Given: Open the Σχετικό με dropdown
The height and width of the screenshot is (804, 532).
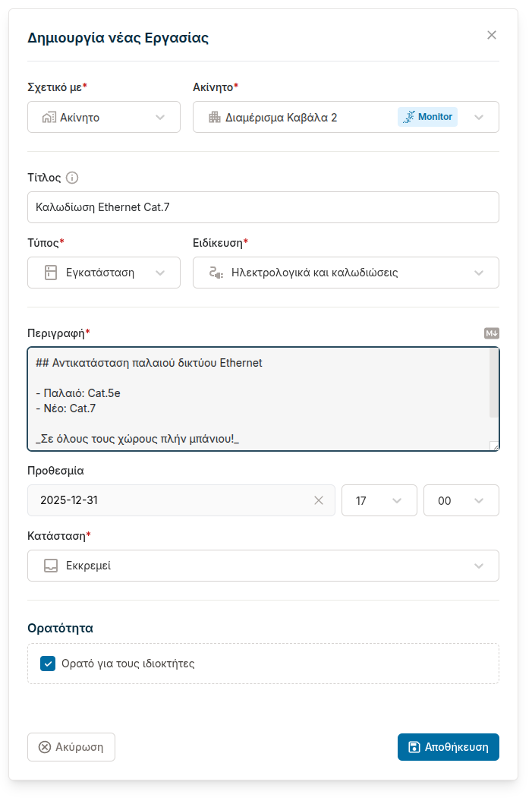Looking at the screenshot, I should coord(104,117).
